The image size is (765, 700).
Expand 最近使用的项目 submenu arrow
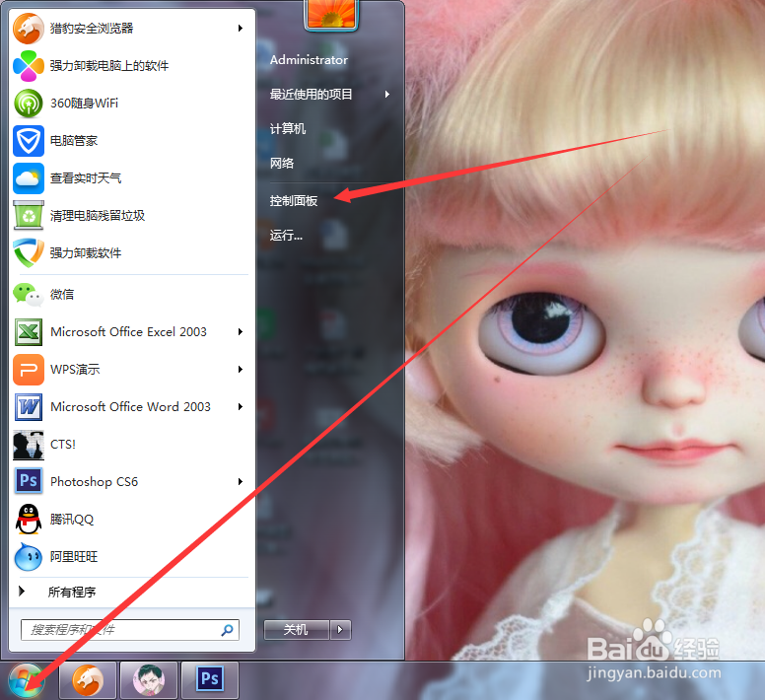coord(387,95)
